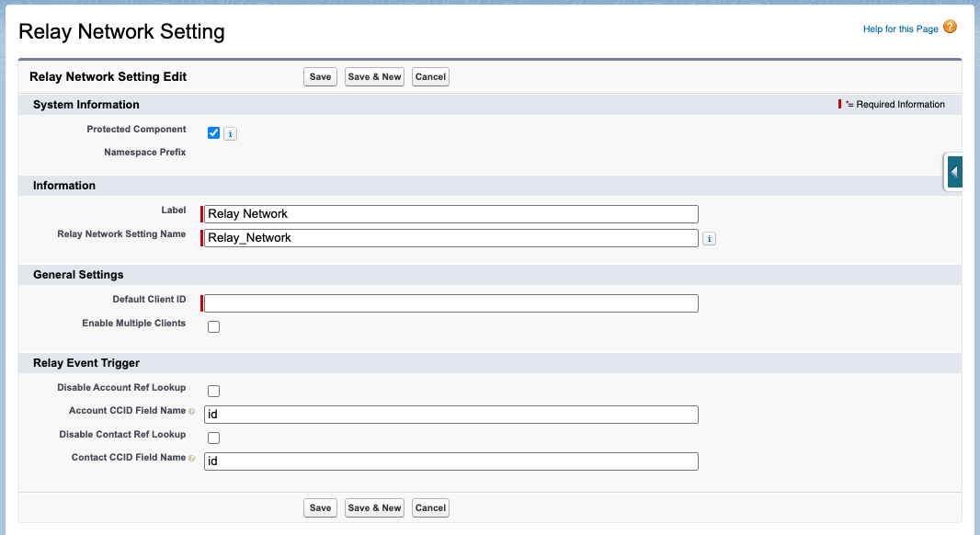Screen dimensions: 980x535
Task: Open the Help for this Page link
Action: pyautogui.click(x=900, y=29)
